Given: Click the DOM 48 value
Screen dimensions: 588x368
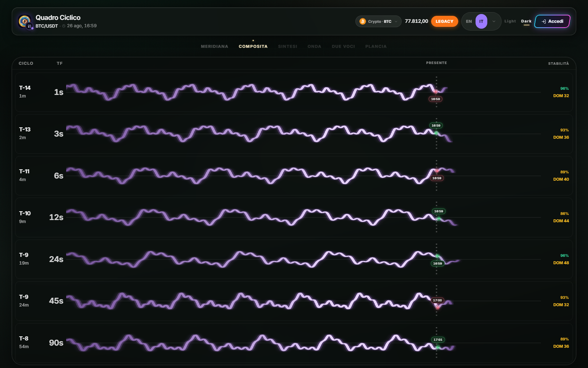Looking at the screenshot, I should tap(561, 263).
